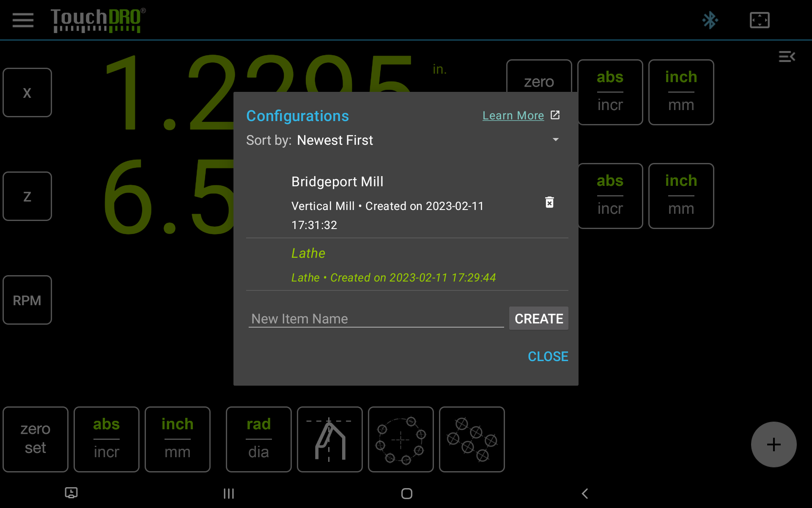The image size is (812, 508).
Task: Open the TouchDRO navigation menu
Action: tap(22, 20)
